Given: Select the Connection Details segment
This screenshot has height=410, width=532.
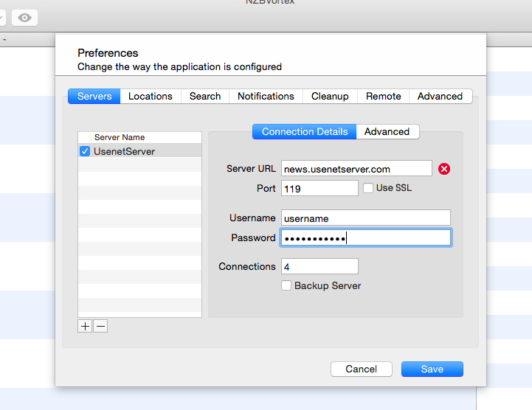Looking at the screenshot, I should click(x=304, y=131).
